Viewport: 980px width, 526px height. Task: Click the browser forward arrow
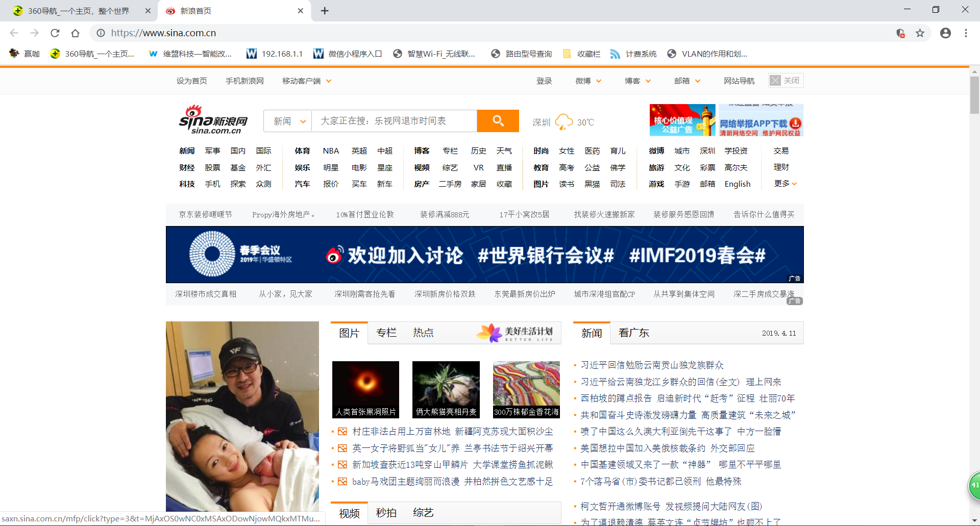(34, 33)
